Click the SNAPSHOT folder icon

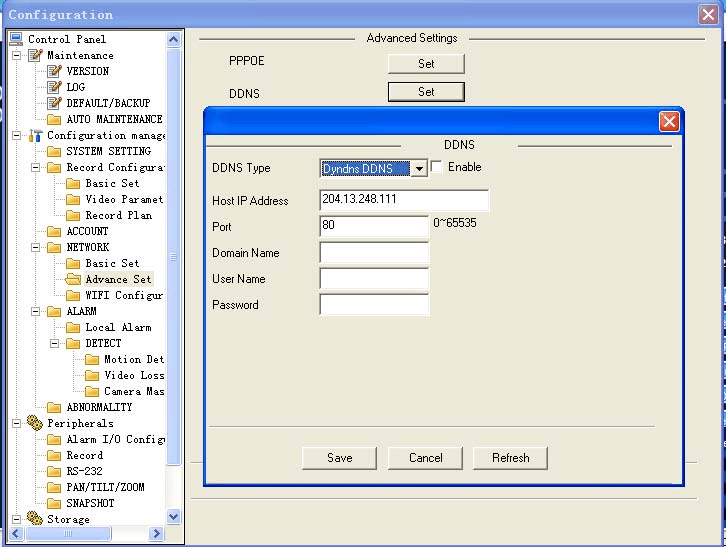(x=54, y=503)
